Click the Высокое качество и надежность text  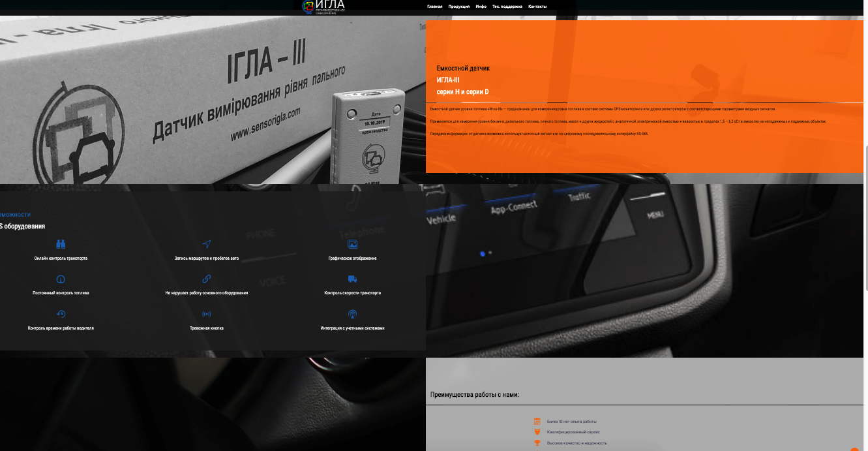click(576, 443)
